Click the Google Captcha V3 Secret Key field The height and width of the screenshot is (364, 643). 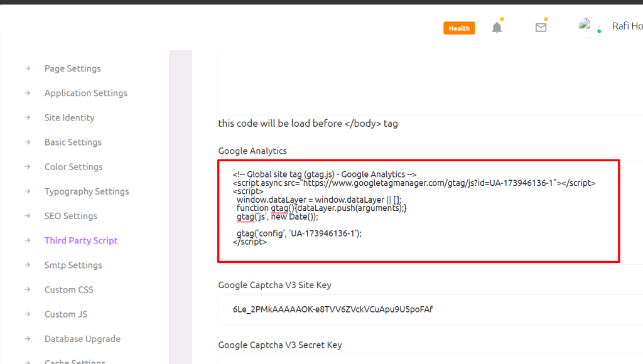click(x=430, y=360)
